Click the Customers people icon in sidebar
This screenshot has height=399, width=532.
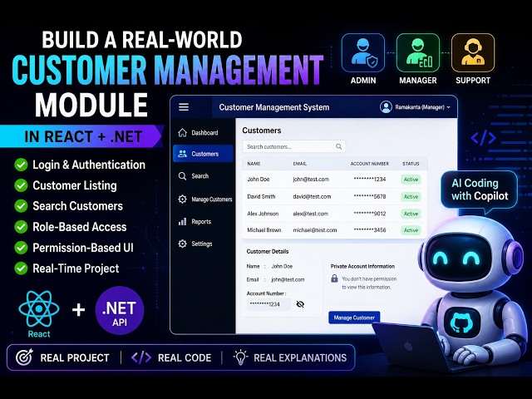pos(183,154)
